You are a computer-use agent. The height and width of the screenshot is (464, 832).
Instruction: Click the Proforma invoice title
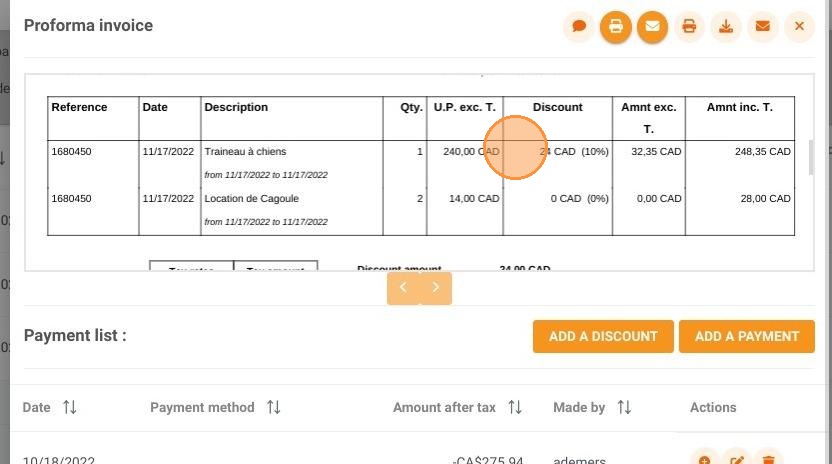click(88, 25)
